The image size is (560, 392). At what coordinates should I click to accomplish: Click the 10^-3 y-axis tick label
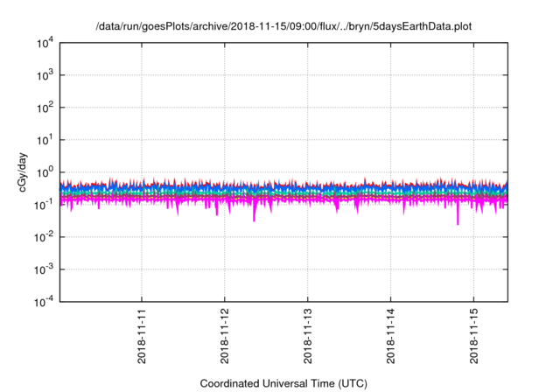44,269
